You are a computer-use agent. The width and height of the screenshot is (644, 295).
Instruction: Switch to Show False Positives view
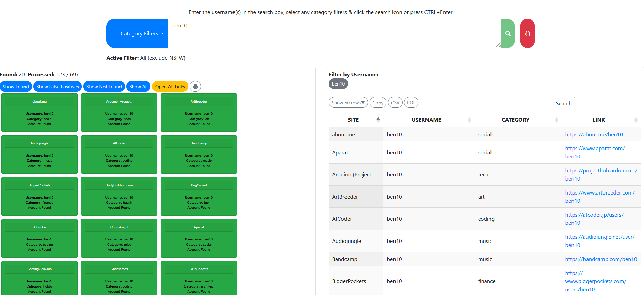(58, 87)
